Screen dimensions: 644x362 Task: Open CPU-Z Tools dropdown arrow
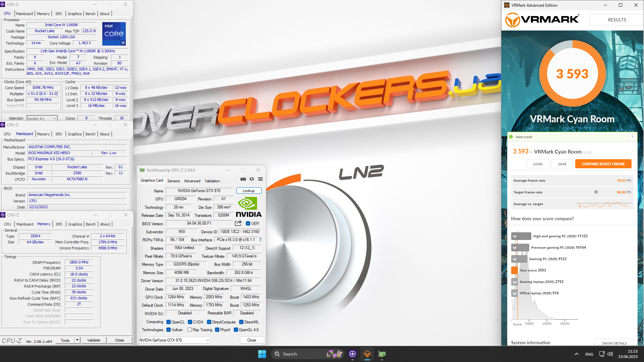(77, 340)
